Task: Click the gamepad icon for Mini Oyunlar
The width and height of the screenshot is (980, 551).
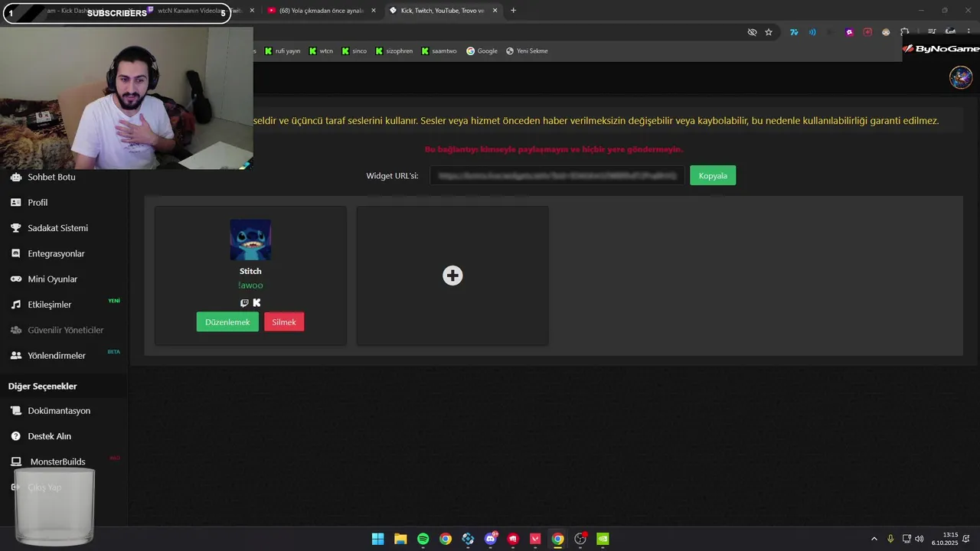Action: (15, 279)
